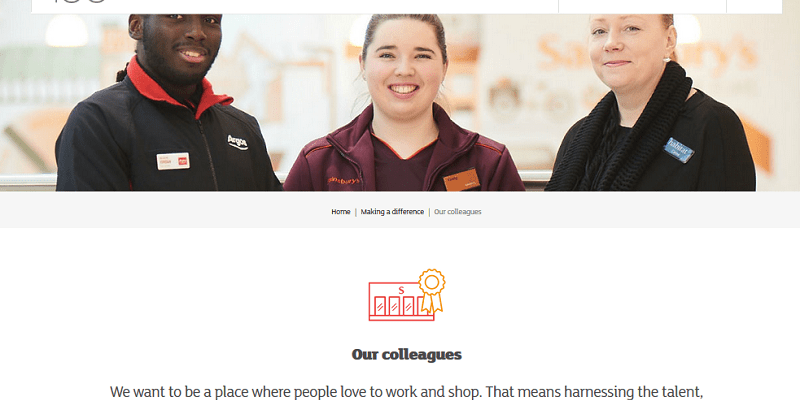Click the glowing pendant lamp at the hero image's top left
This screenshot has height=400, width=800.
(x=67, y=31)
